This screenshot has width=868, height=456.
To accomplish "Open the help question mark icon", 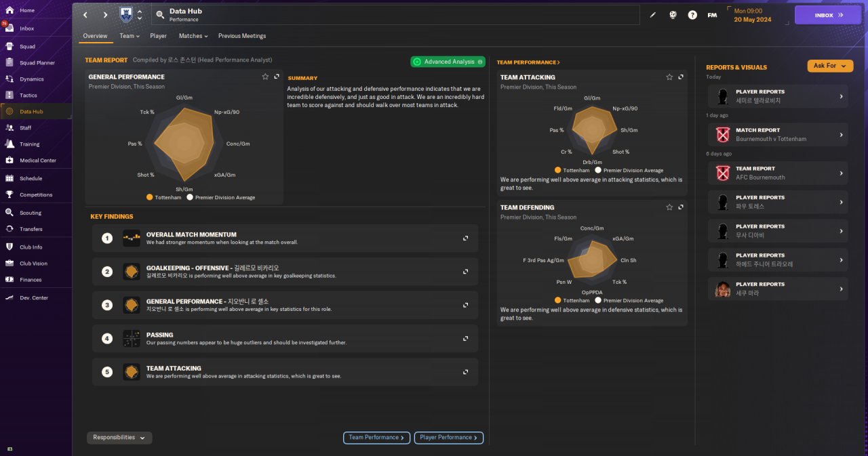I will click(692, 15).
